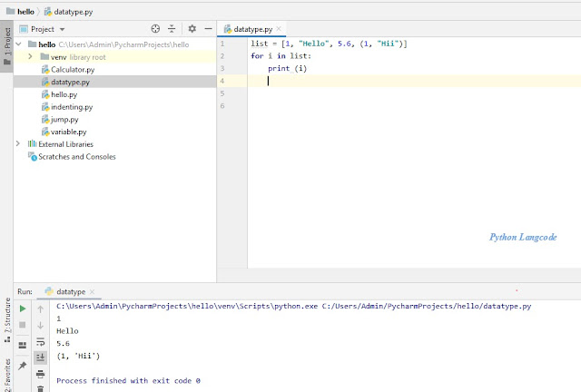Click 'Process finished with exit code 0' text

click(x=128, y=381)
